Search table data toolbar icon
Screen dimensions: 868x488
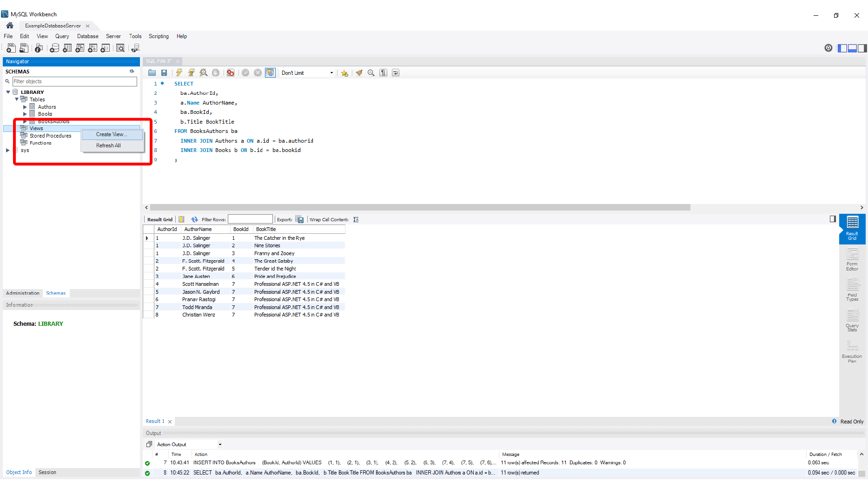tap(120, 48)
